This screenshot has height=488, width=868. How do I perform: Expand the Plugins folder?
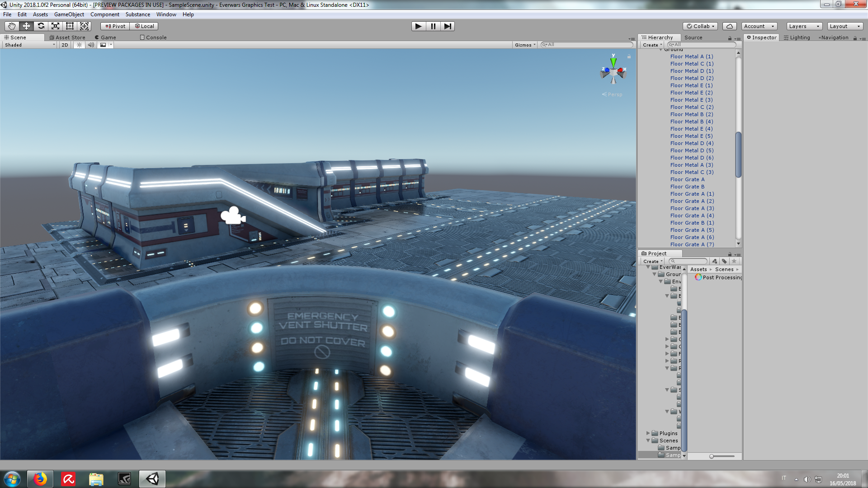coord(648,433)
